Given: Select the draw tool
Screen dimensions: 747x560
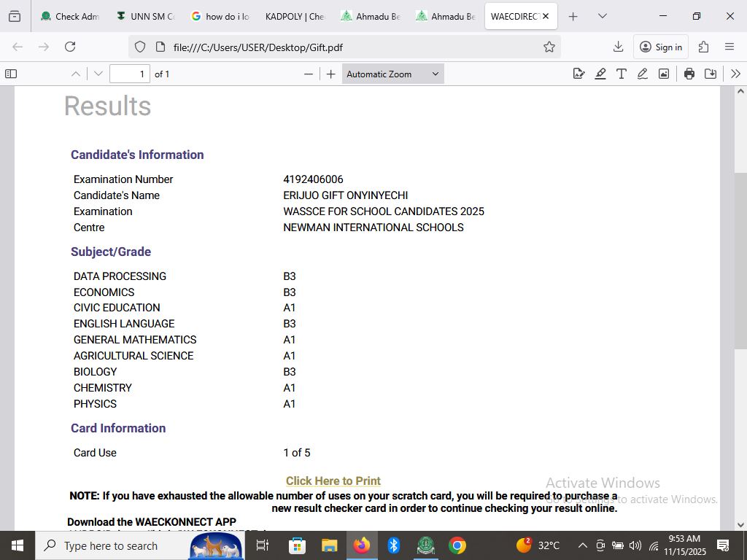Looking at the screenshot, I should (x=642, y=74).
